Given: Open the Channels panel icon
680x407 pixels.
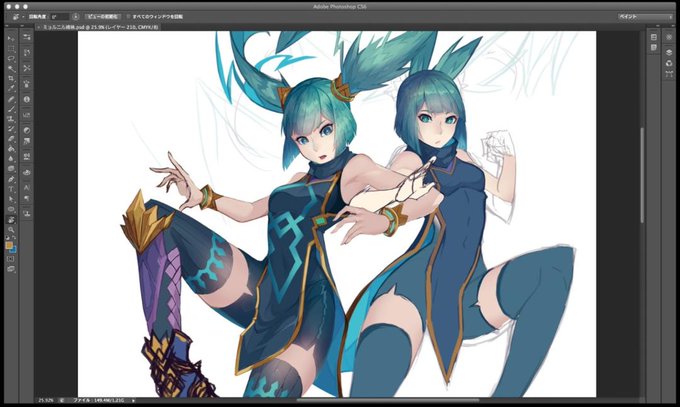Looking at the screenshot, I should click(x=669, y=63).
